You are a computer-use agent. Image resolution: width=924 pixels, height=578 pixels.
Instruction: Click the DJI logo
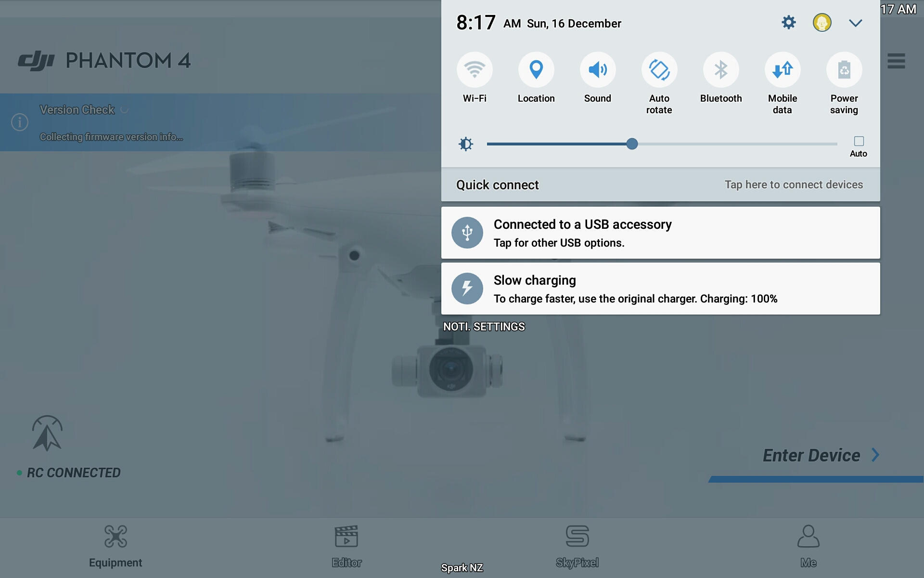click(x=36, y=61)
